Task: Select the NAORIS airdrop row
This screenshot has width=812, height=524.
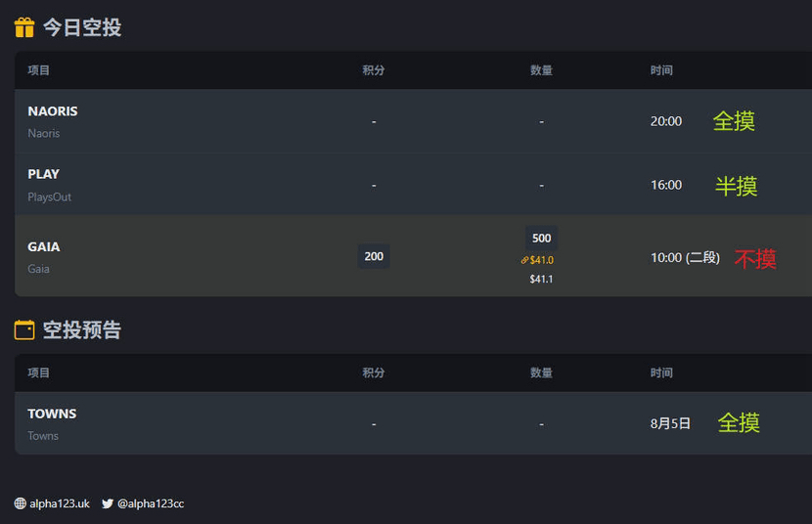Action: (x=413, y=121)
